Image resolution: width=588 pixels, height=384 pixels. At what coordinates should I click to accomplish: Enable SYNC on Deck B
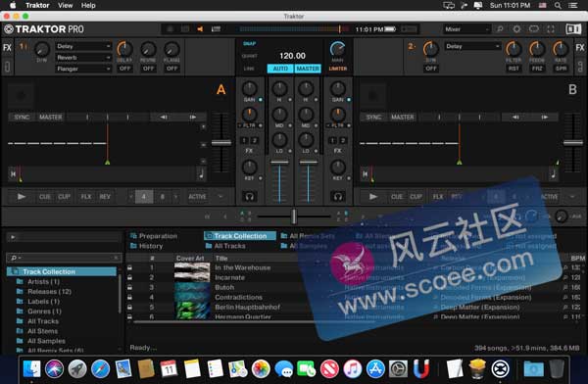click(x=373, y=117)
